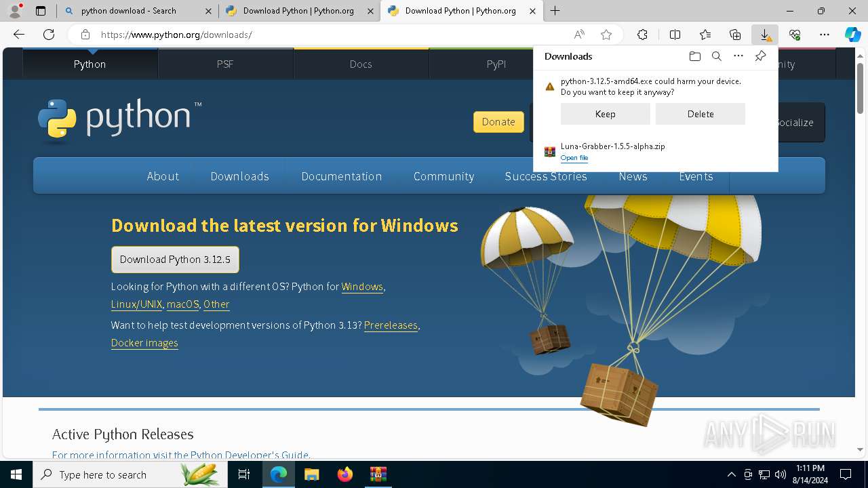Open file link for Luna-Grabber zip

point(574,158)
